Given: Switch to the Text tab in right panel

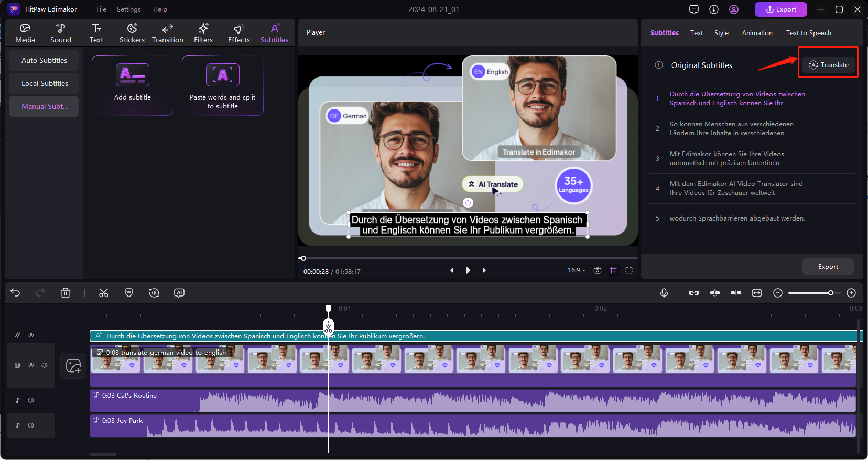Looking at the screenshot, I should point(697,32).
